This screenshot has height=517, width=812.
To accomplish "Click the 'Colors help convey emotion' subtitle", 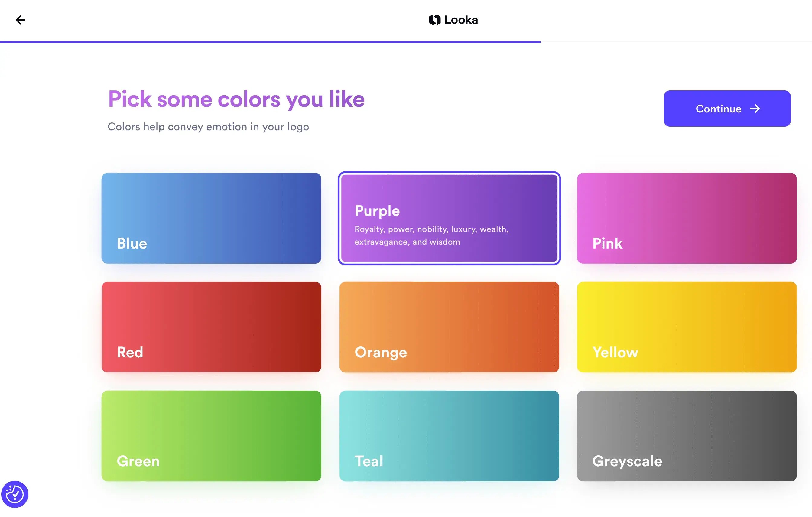I will tap(208, 127).
